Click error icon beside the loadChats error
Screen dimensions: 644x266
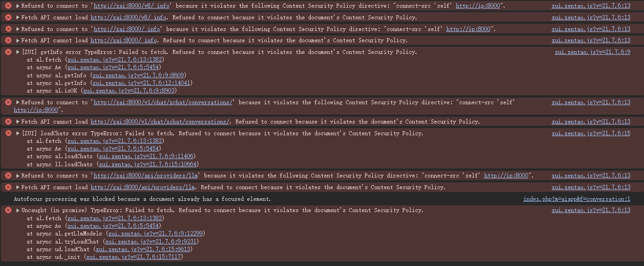tap(8, 133)
